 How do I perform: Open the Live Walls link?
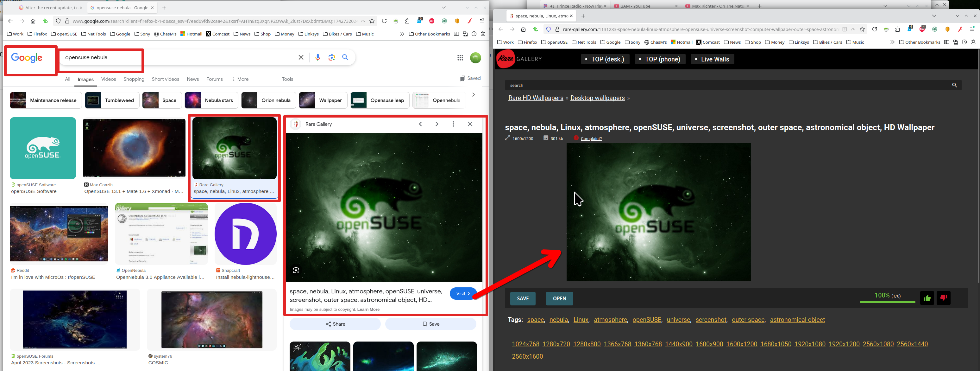[715, 59]
